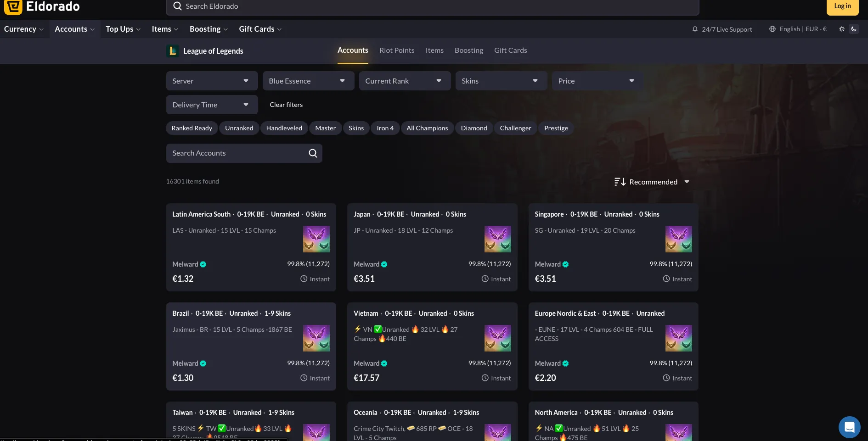
Task: Click the Log in button
Action: pyautogui.click(x=843, y=6)
